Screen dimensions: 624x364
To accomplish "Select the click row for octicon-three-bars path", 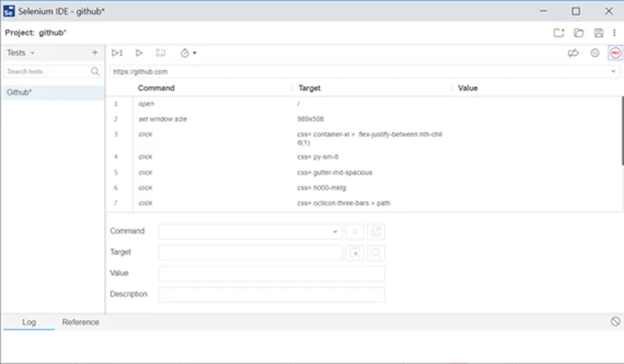I will click(x=364, y=203).
